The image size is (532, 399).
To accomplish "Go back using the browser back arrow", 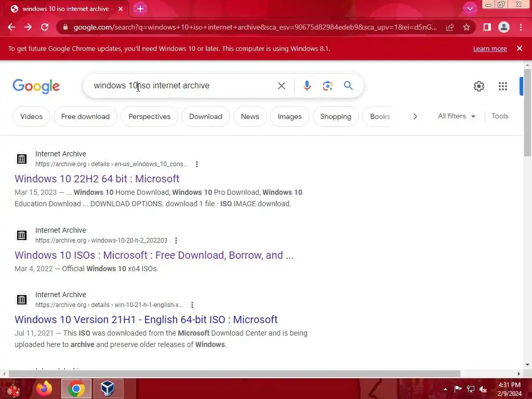I will (11, 27).
